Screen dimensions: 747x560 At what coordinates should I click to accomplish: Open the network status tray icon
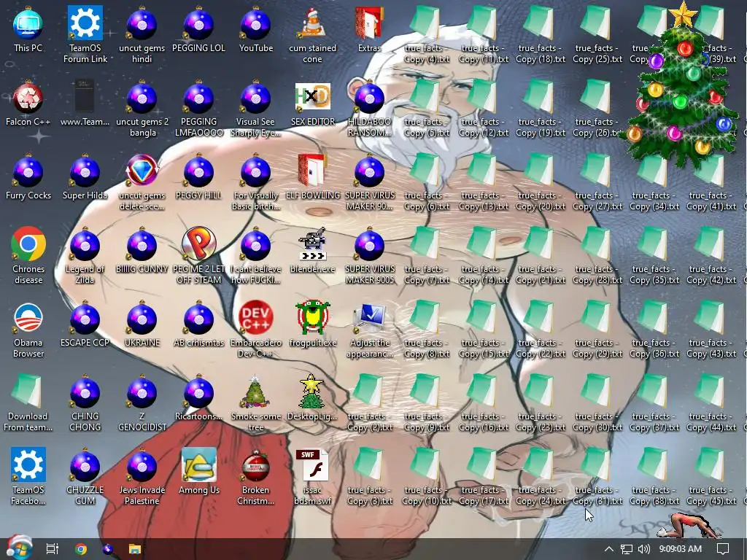626,549
